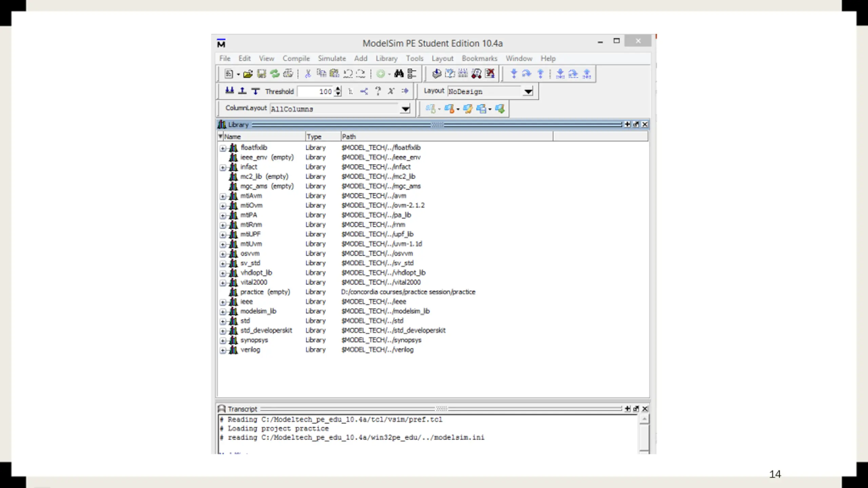The width and height of the screenshot is (868, 488).
Task: Click the Step Into arrow icon
Action: 514,74
